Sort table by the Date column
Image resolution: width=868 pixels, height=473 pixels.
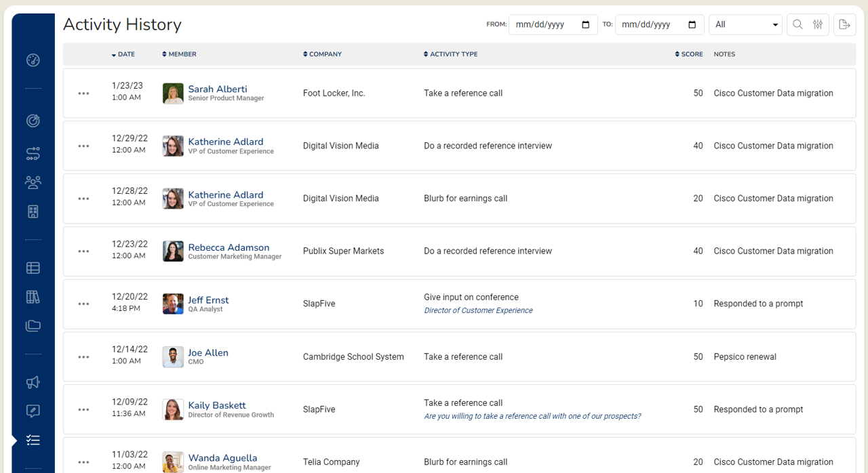123,54
